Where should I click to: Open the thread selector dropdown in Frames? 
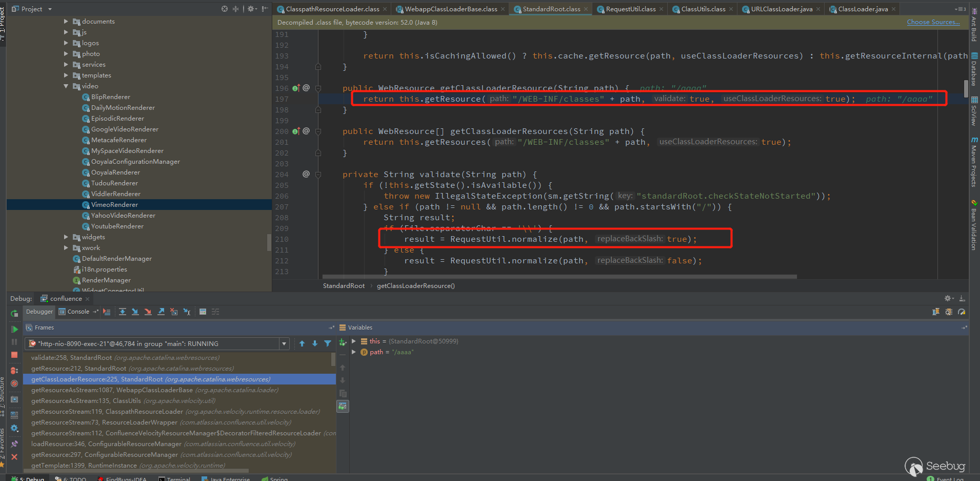[x=284, y=343]
